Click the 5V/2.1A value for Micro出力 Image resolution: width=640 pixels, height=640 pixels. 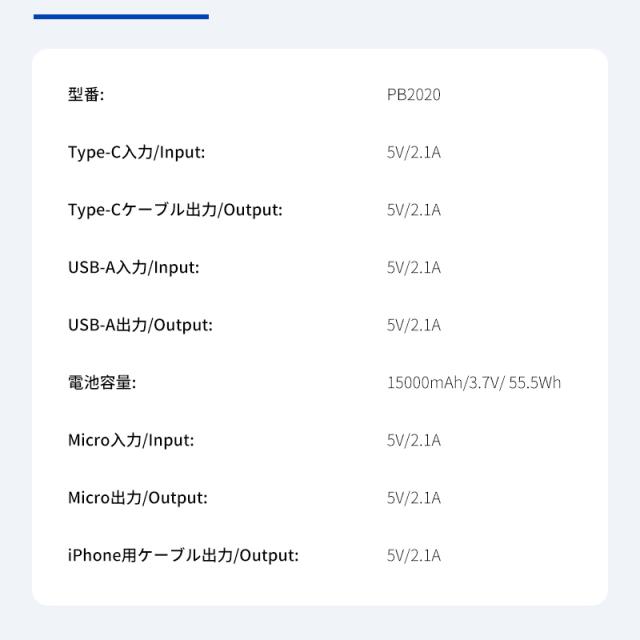pyautogui.click(x=413, y=497)
